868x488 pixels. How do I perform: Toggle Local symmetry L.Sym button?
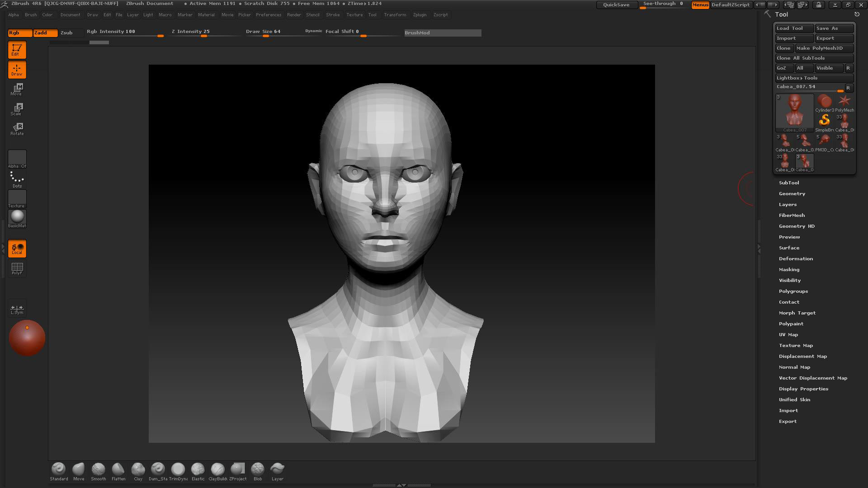point(17,309)
